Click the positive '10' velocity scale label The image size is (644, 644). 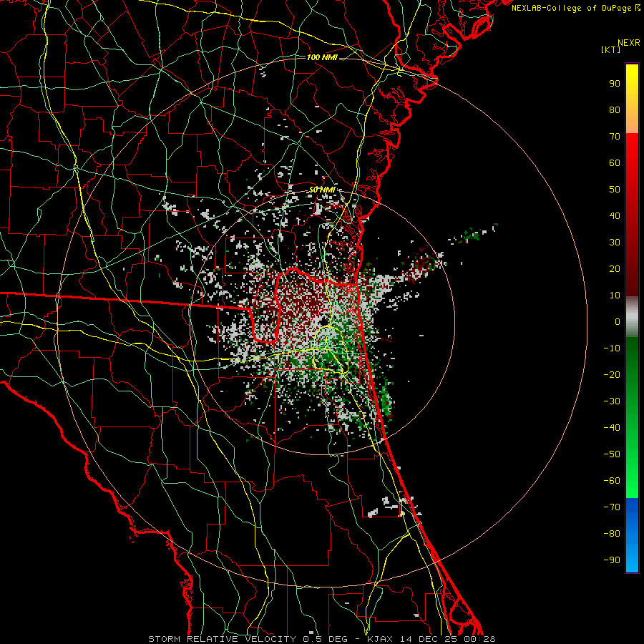(x=615, y=296)
